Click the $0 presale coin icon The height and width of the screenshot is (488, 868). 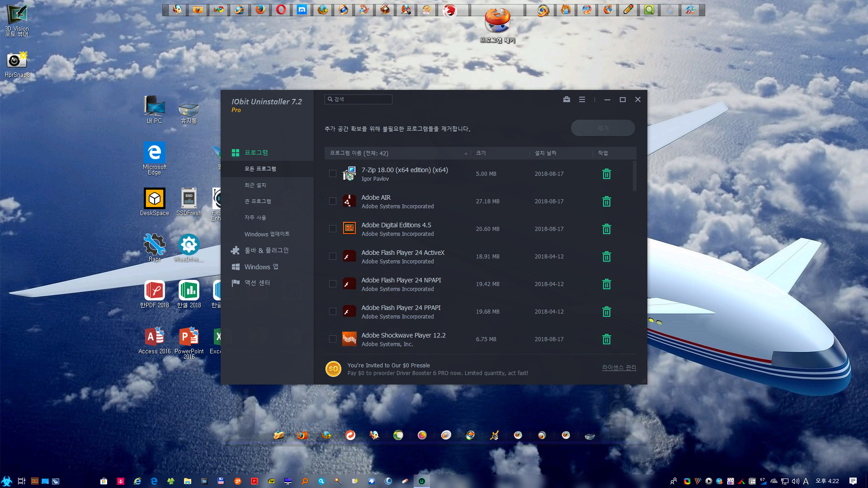(333, 369)
